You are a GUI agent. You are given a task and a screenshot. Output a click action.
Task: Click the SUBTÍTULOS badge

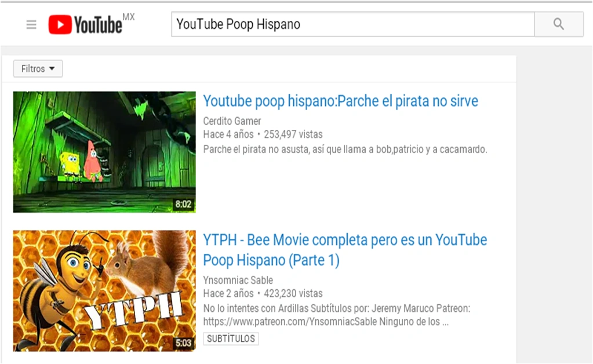pos(231,338)
